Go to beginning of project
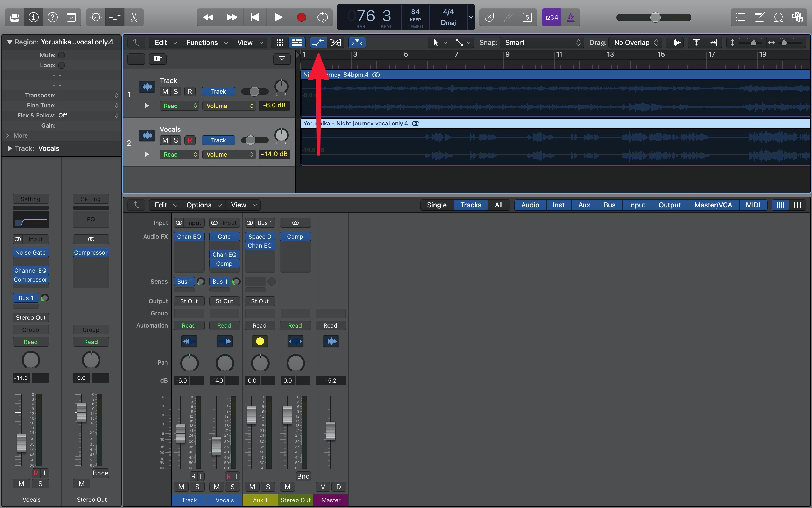Image resolution: width=812 pixels, height=508 pixels. click(255, 17)
